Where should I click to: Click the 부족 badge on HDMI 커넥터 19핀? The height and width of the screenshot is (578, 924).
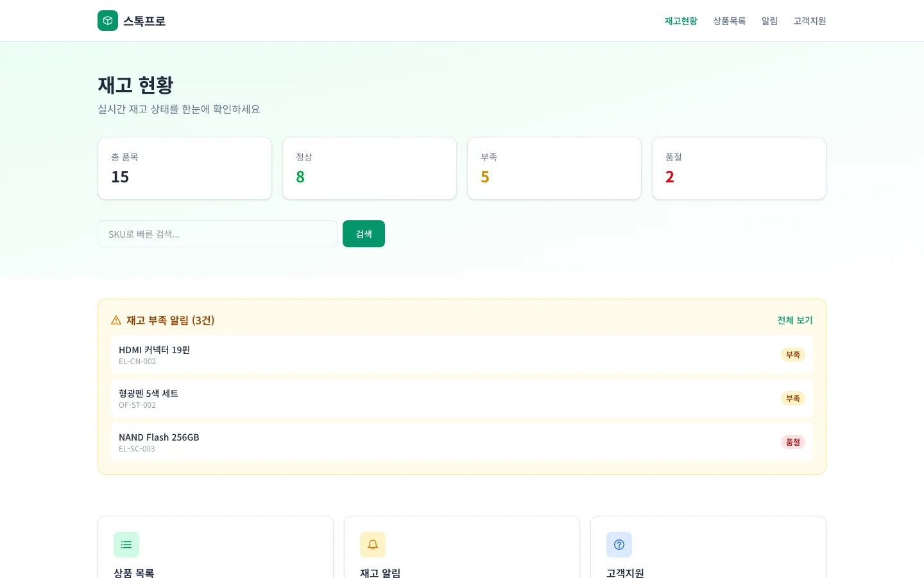point(793,355)
